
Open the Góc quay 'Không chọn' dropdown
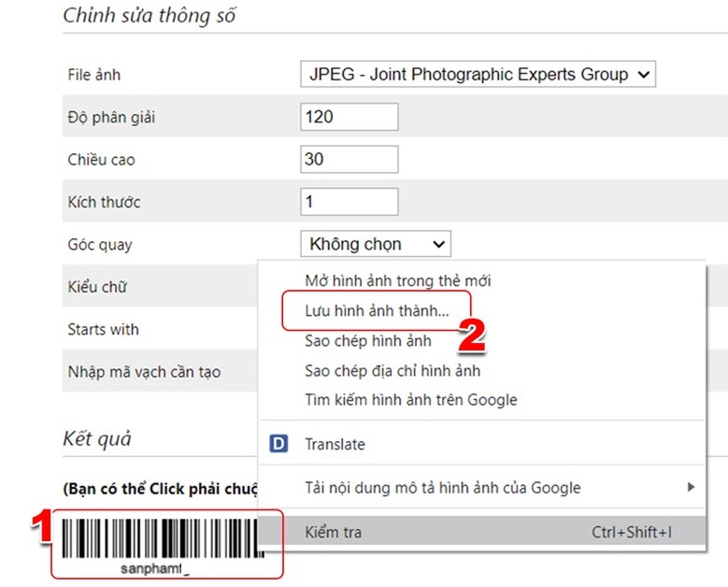coord(375,244)
